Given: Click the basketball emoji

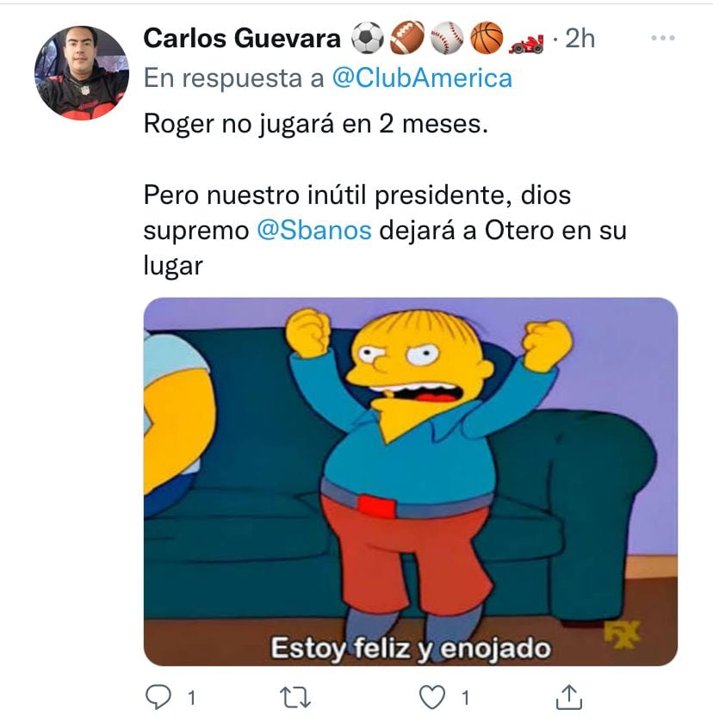Looking at the screenshot, I should 487,38.
